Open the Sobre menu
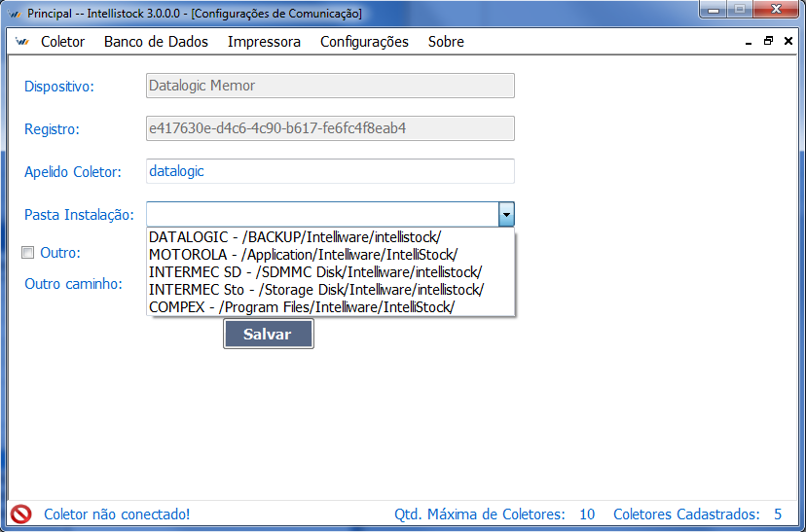Viewport: 806px width, 532px height. (446, 42)
